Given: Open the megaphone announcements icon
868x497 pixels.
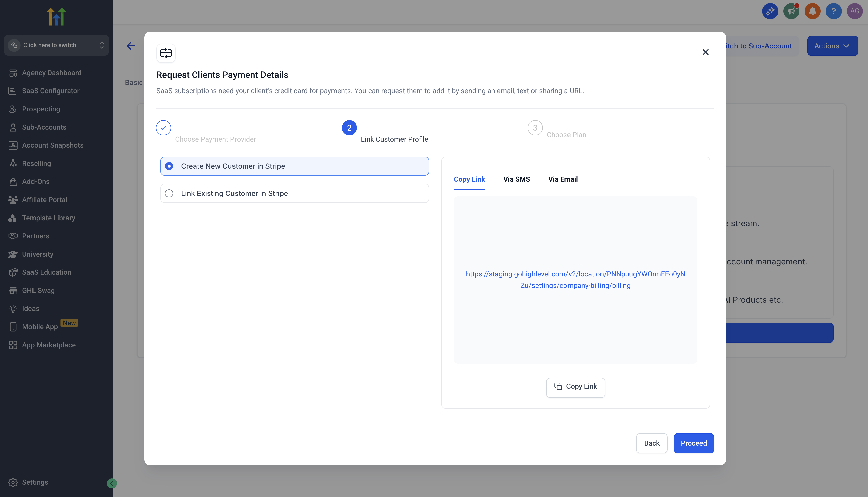Looking at the screenshot, I should coord(791,11).
